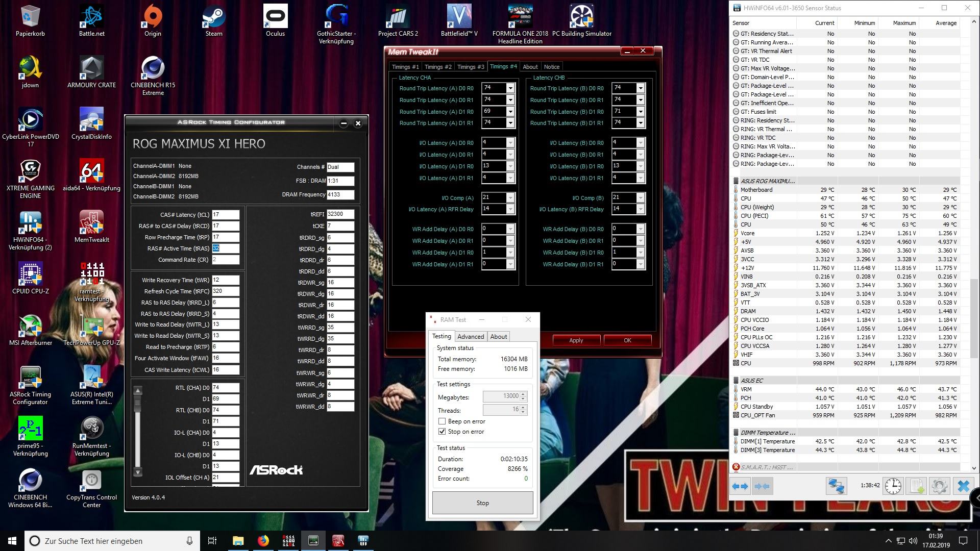Open Round Trip Latency (B) D0 R1 dropdown
980x551 pixels.
pyautogui.click(x=641, y=99)
